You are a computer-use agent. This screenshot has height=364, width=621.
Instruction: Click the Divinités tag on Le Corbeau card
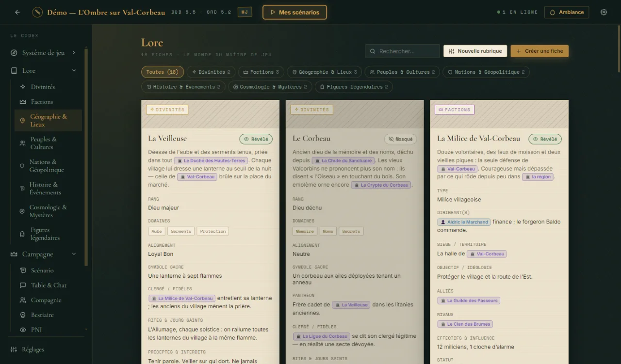point(311,110)
